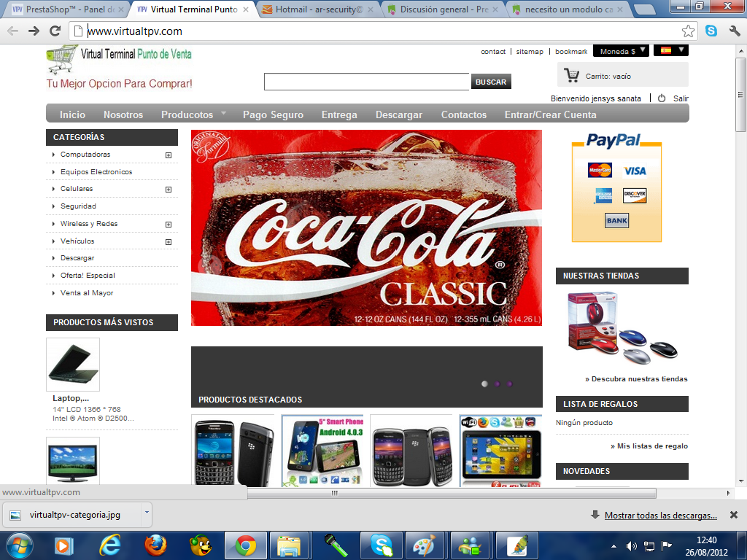
Task: Go forward with the browser forward arrow
Action: pos(34,31)
